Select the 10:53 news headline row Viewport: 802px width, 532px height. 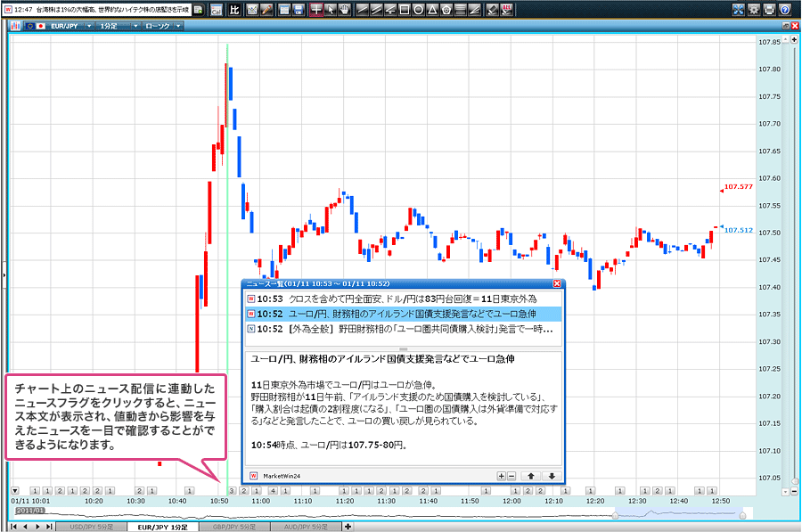click(x=403, y=299)
